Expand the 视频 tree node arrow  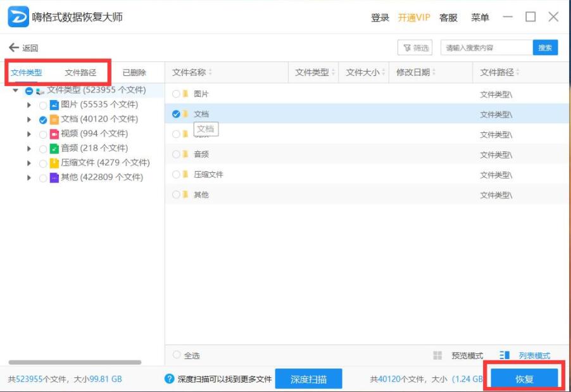pyautogui.click(x=29, y=134)
